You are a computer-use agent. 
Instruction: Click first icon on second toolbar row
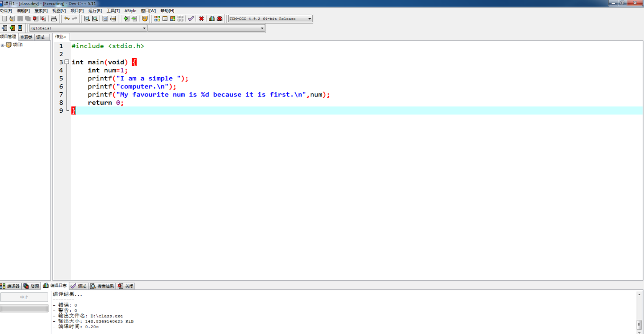click(4, 28)
